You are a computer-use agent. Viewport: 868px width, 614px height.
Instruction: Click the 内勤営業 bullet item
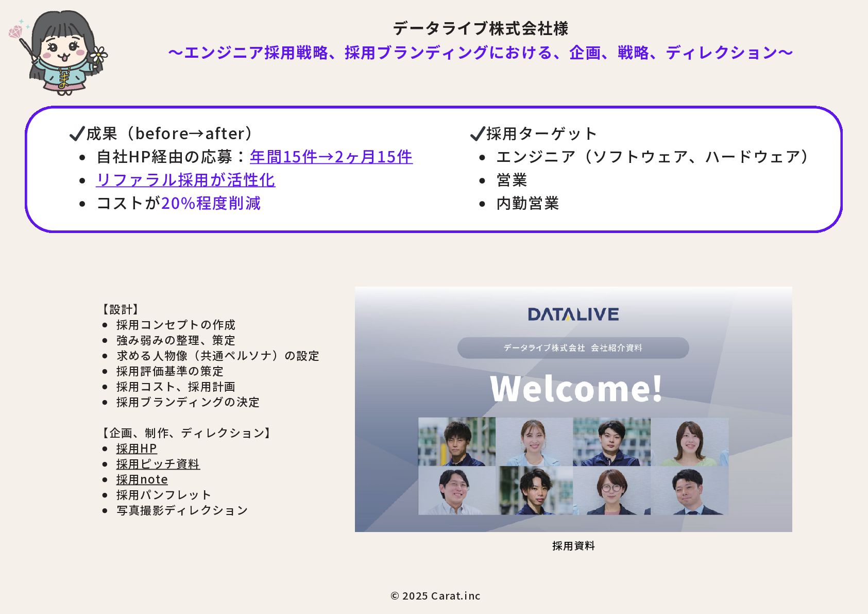(x=528, y=203)
